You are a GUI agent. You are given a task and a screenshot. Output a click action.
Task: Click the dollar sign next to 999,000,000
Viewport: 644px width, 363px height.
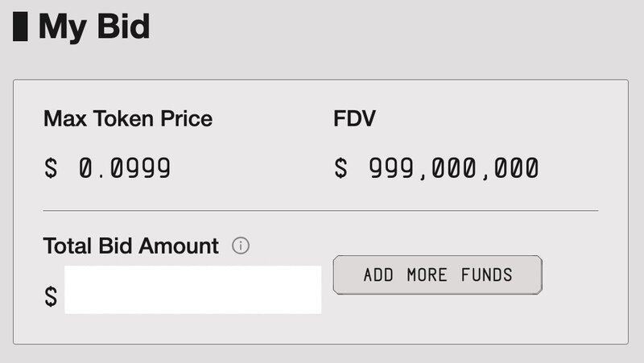(x=341, y=168)
